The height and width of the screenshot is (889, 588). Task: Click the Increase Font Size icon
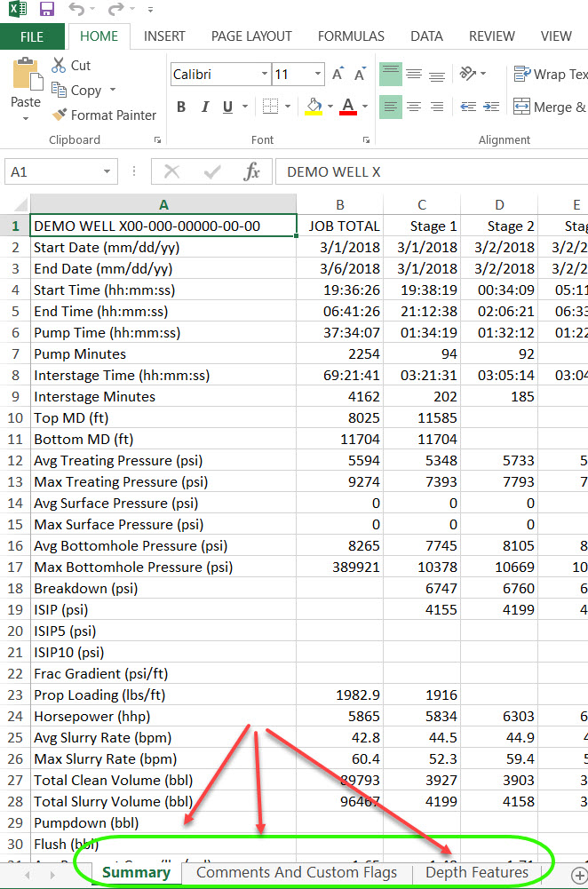point(338,75)
